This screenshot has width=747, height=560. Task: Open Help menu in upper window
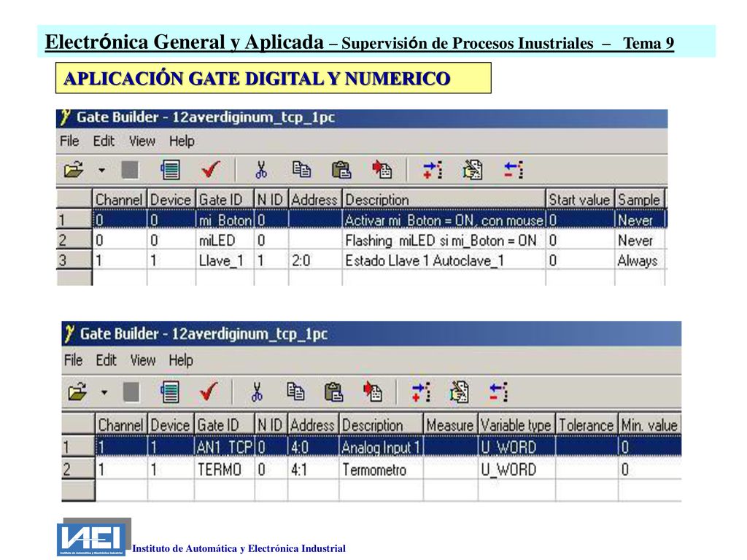click(182, 141)
